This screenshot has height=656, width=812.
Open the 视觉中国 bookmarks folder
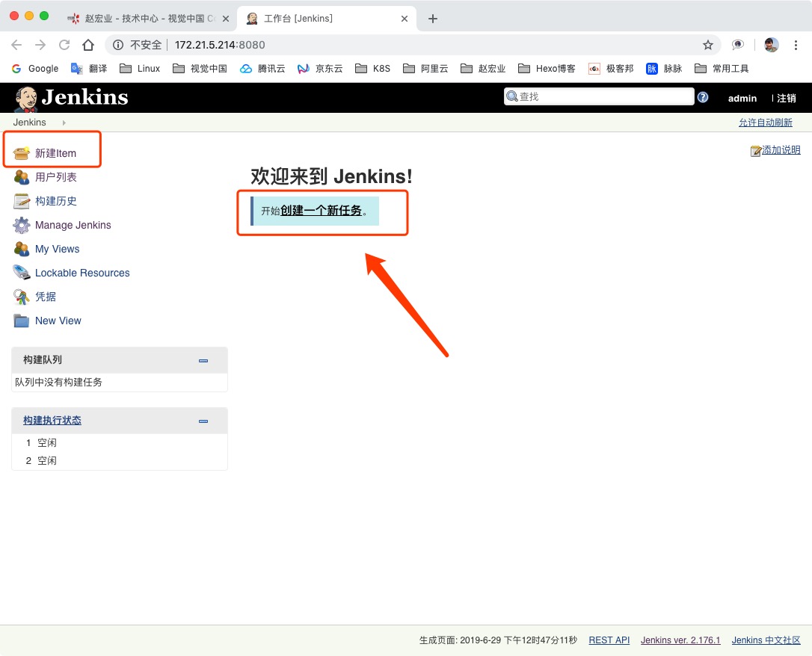click(x=200, y=68)
